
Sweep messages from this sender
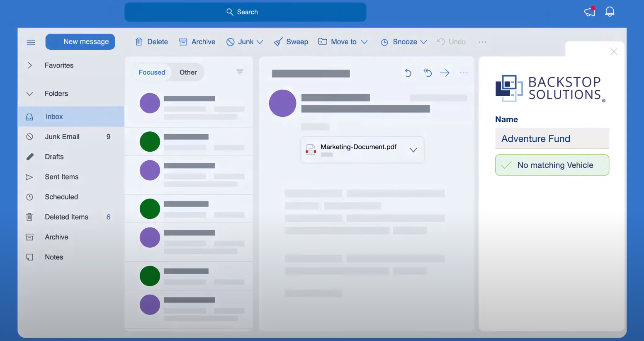click(291, 41)
